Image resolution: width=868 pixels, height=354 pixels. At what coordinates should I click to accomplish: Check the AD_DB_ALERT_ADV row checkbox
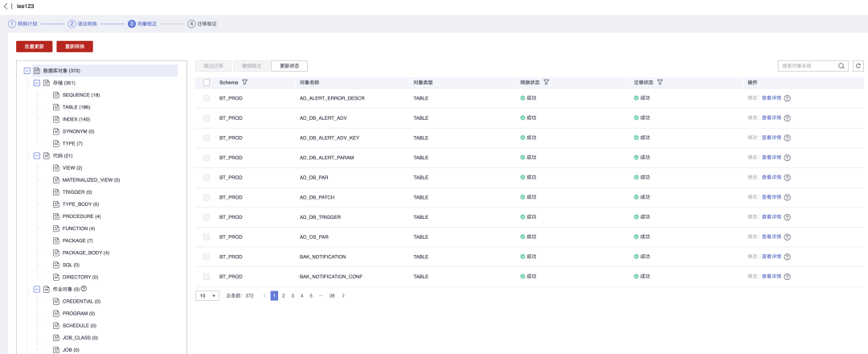coord(207,118)
